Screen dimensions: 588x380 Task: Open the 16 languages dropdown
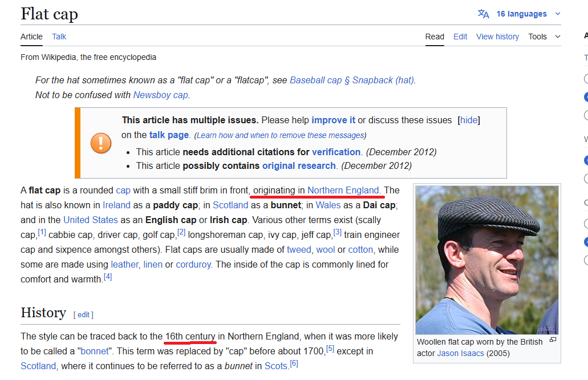click(528, 14)
